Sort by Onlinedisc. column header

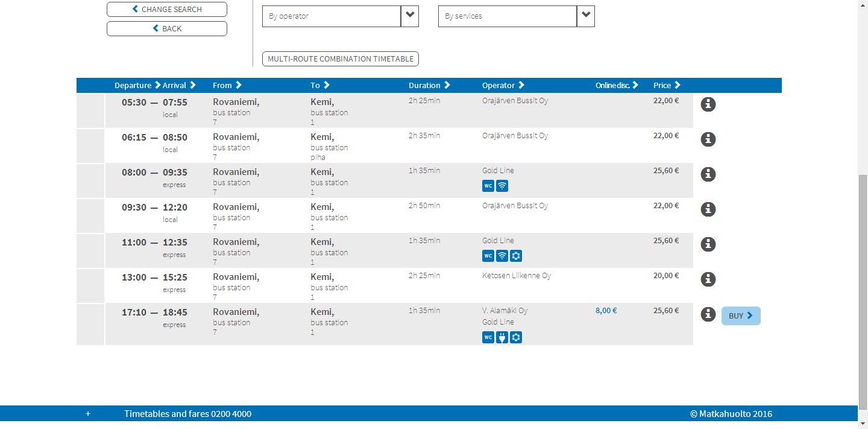(617, 86)
